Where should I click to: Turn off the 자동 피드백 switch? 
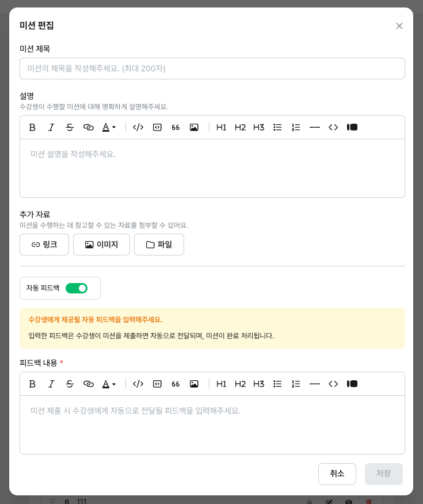(x=77, y=288)
